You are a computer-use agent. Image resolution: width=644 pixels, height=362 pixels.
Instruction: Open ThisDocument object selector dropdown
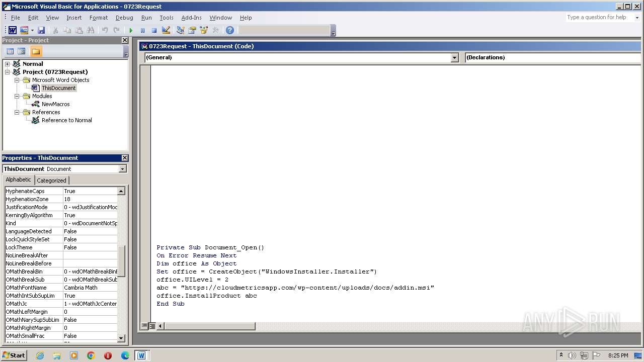coord(122,169)
